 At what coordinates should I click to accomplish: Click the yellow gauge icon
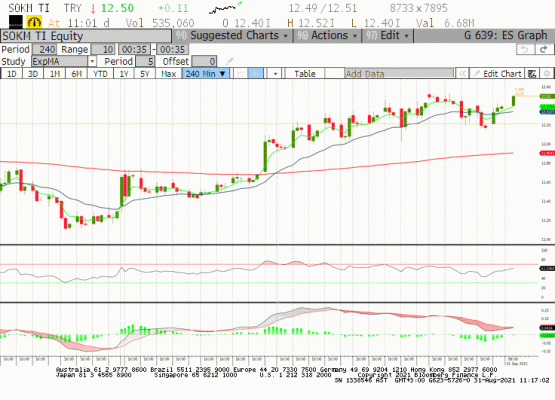click(34, 22)
